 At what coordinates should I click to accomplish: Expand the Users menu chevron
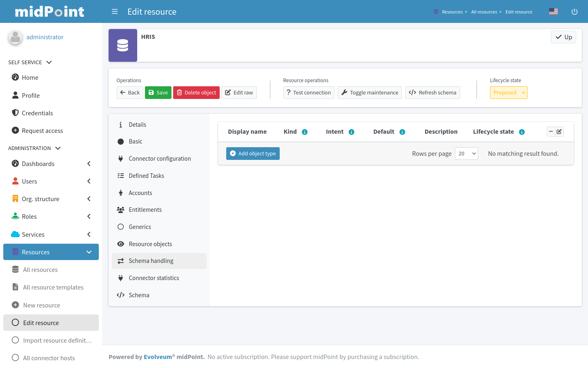(x=89, y=182)
